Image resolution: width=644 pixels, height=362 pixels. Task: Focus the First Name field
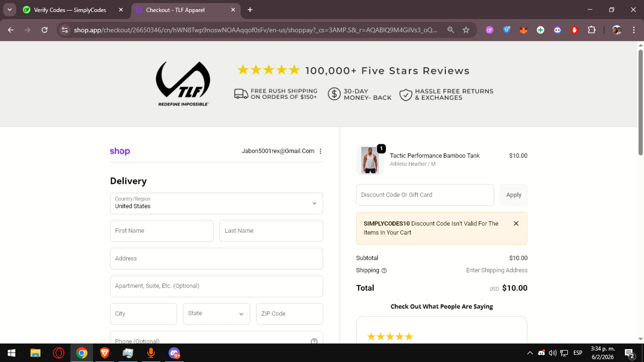(162, 231)
